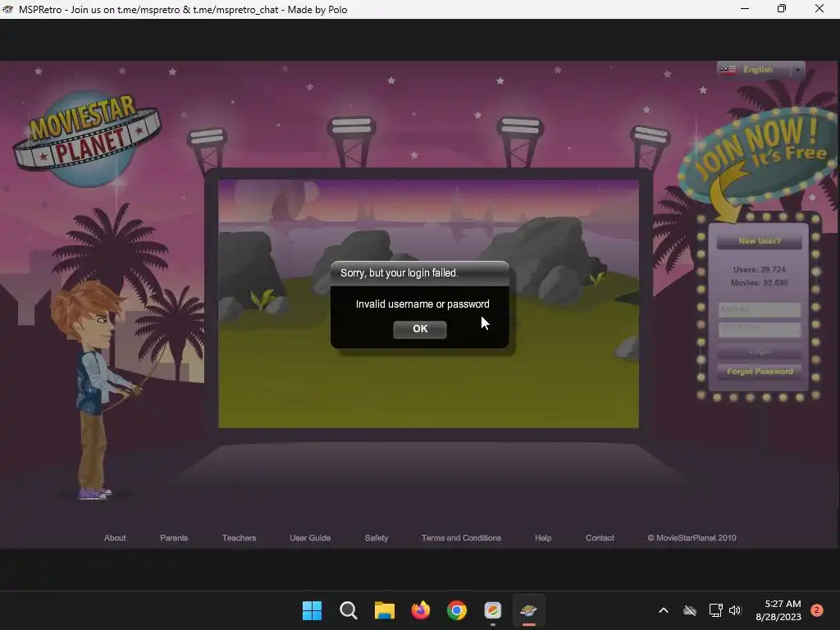Screen dimensions: 840x630
Task: Open the English language dropdown
Action: click(760, 70)
